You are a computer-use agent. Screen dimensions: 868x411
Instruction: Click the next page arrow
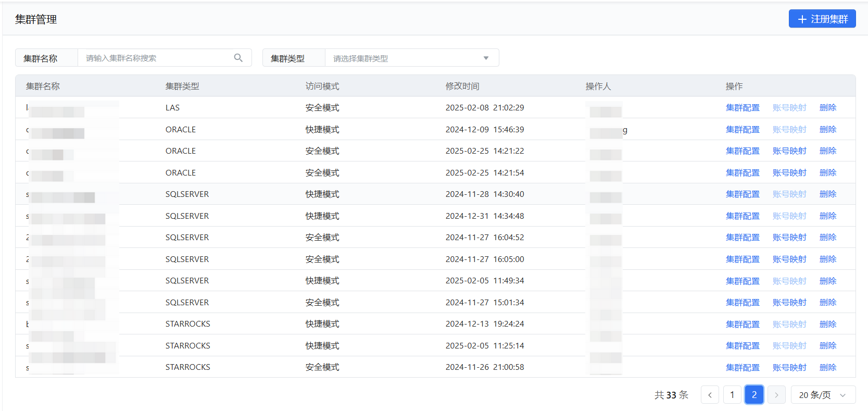point(776,395)
